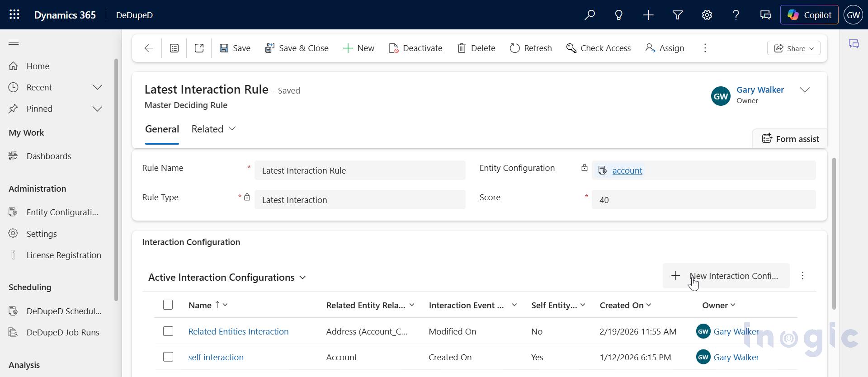
Task: Create a New record from toolbar
Action: pyautogui.click(x=359, y=48)
